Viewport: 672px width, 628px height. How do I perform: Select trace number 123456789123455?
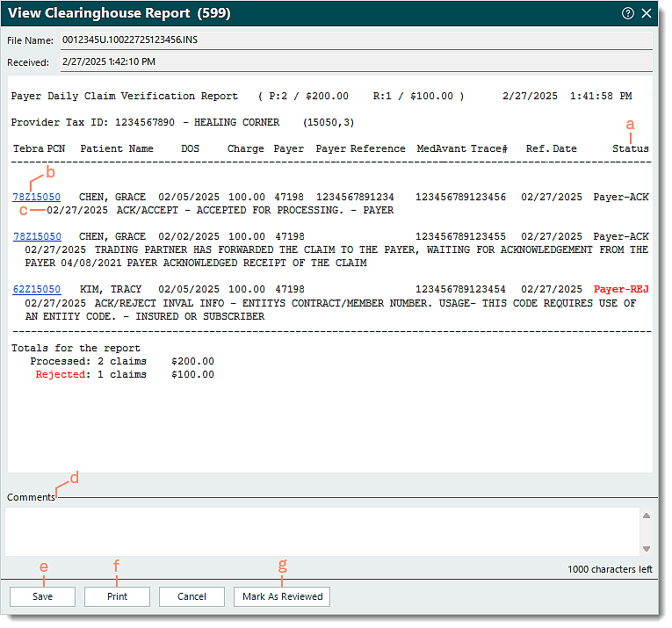tap(460, 236)
